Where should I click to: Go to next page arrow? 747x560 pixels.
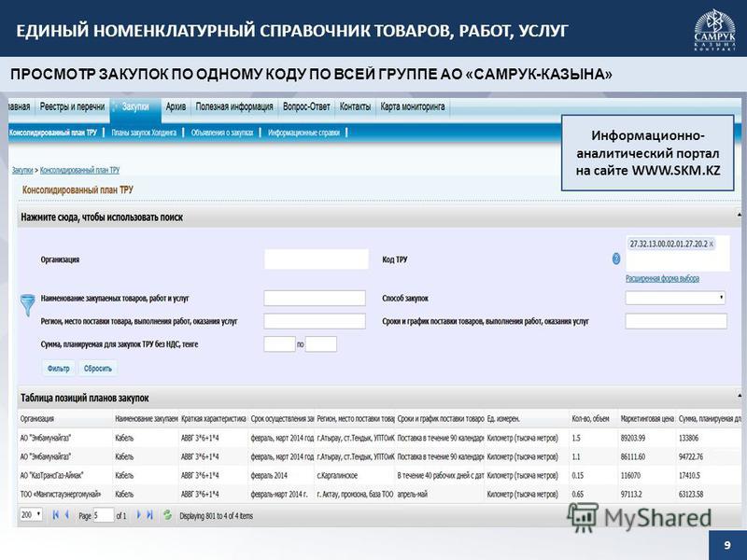coord(138,515)
